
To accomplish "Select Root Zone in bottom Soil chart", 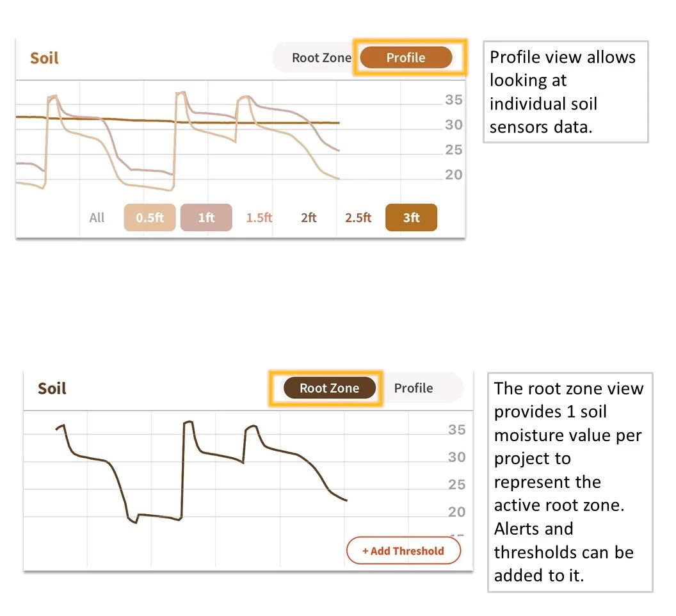I will 329,388.
